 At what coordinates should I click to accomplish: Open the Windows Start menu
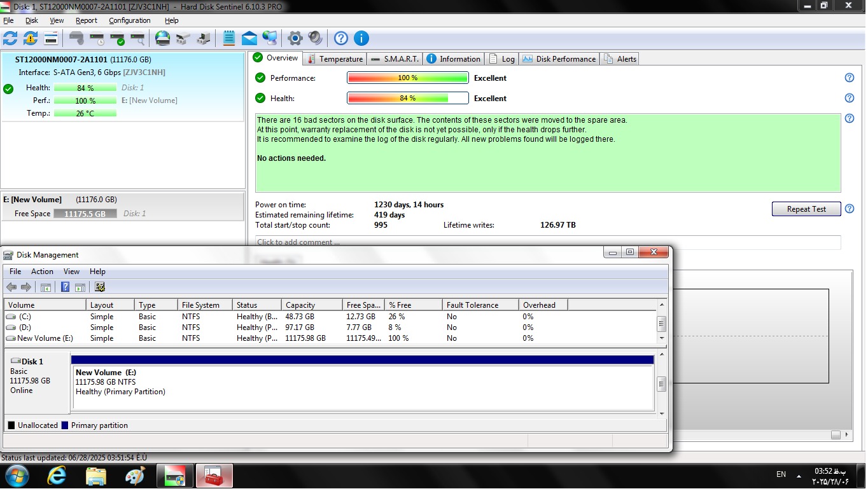16,475
